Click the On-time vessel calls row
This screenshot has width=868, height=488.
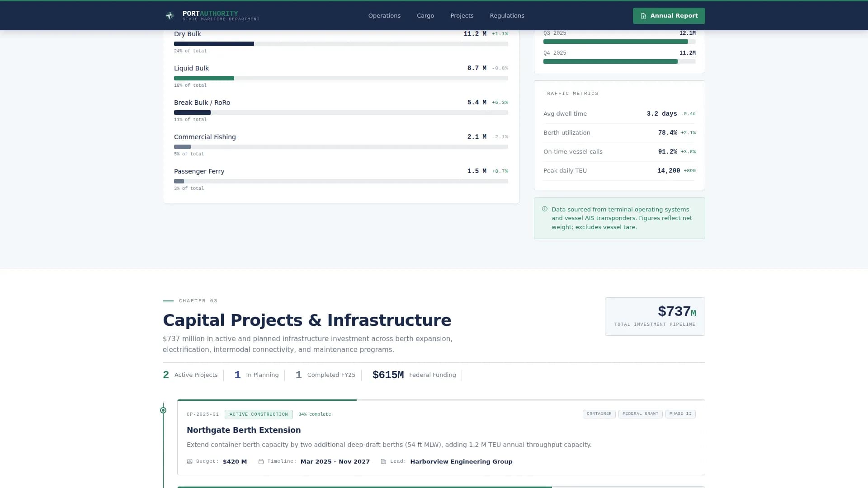coord(619,152)
